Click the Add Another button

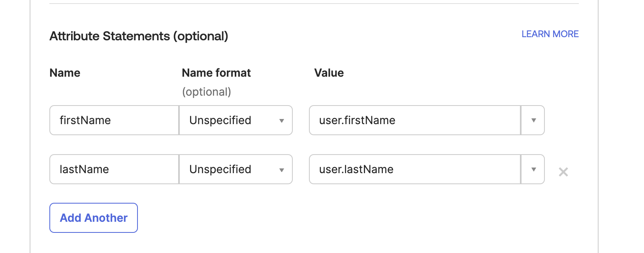click(x=94, y=218)
